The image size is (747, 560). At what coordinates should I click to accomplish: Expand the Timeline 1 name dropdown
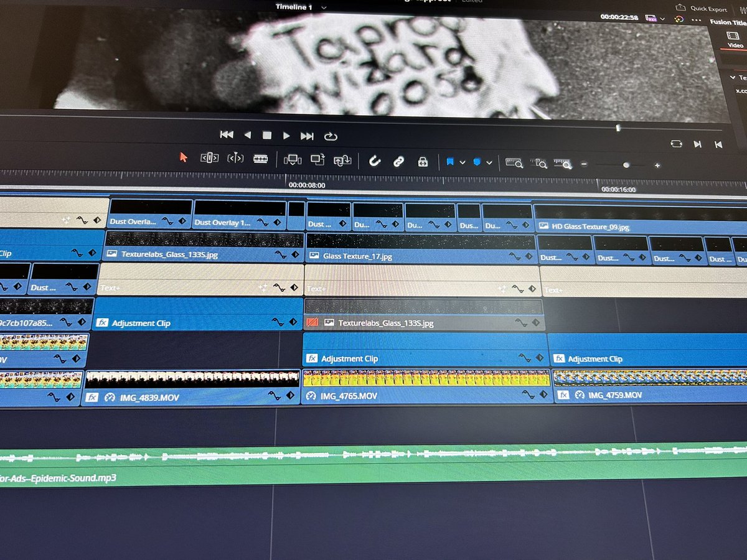pos(324,7)
